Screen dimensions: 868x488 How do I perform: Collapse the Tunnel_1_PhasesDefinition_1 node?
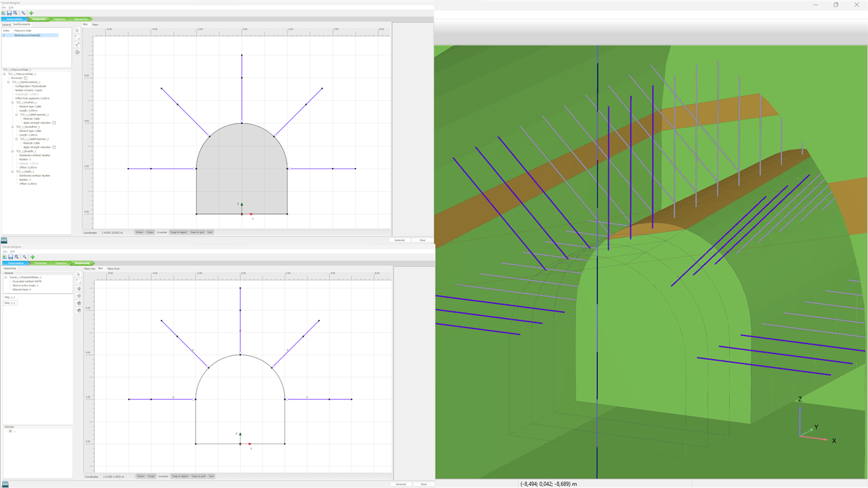click(6, 277)
